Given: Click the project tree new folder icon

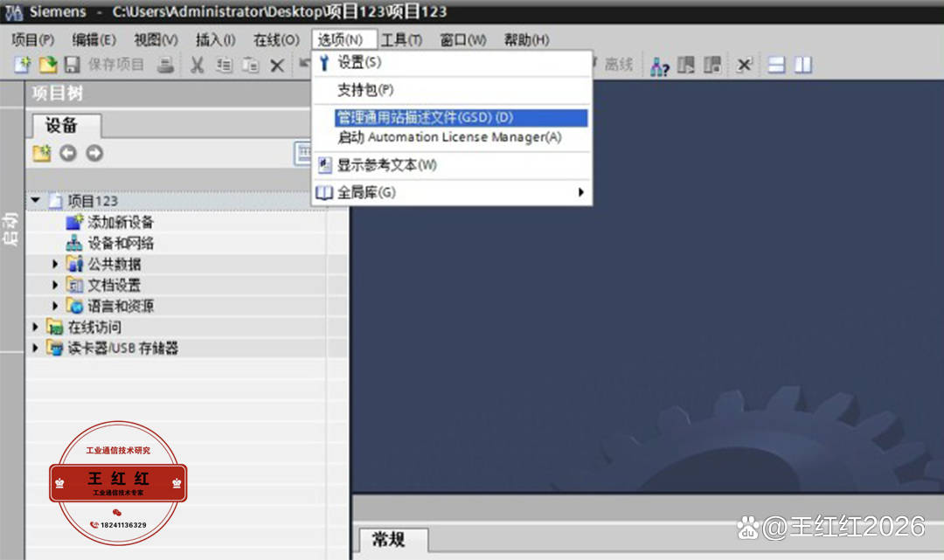Looking at the screenshot, I should tap(42, 154).
